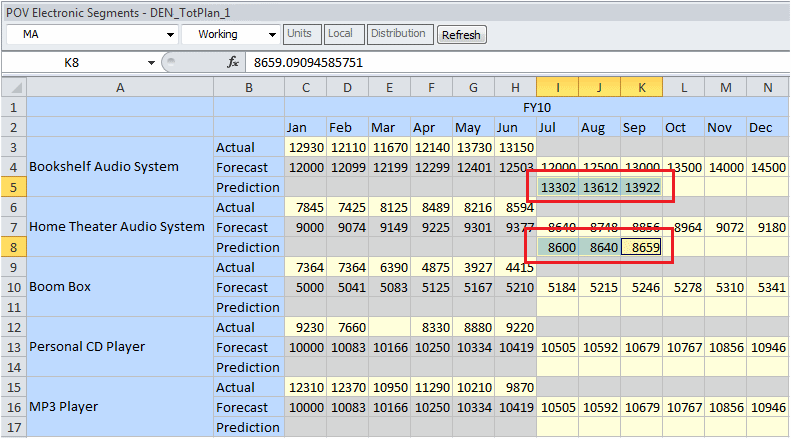Image resolution: width=791 pixels, height=439 pixels.
Task: Open the Working scenario dropdown
Action: [x=272, y=35]
